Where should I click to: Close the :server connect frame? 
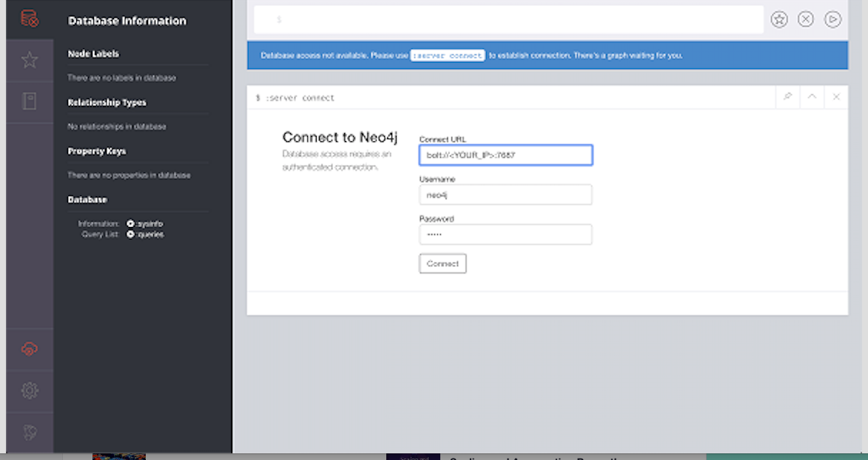[x=836, y=97]
